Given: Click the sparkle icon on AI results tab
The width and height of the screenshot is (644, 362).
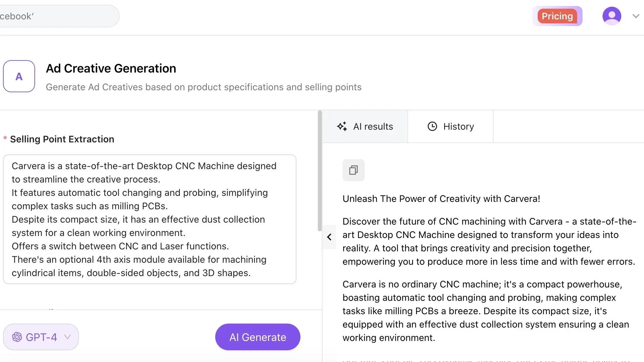Looking at the screenshot, I should tap(342, 126).
